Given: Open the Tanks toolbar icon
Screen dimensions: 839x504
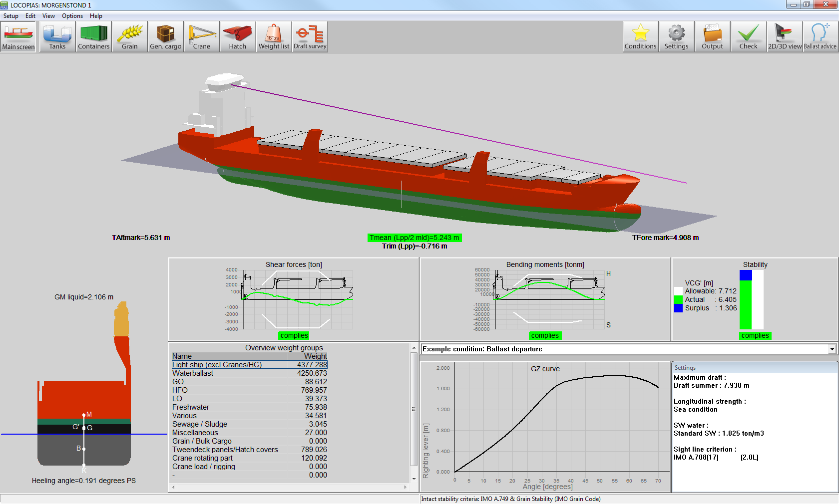Looking at the screenshot, I should 57,37.
